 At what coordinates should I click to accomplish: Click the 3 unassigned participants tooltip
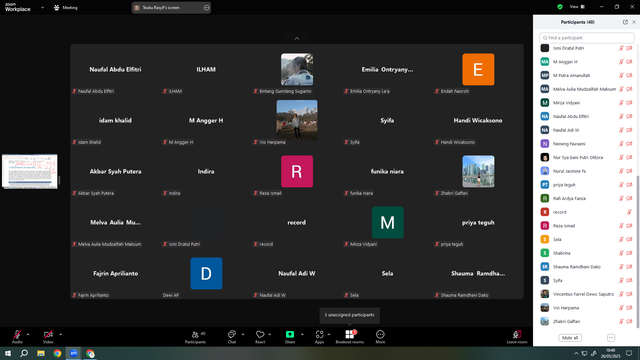[x=349, y=315]
